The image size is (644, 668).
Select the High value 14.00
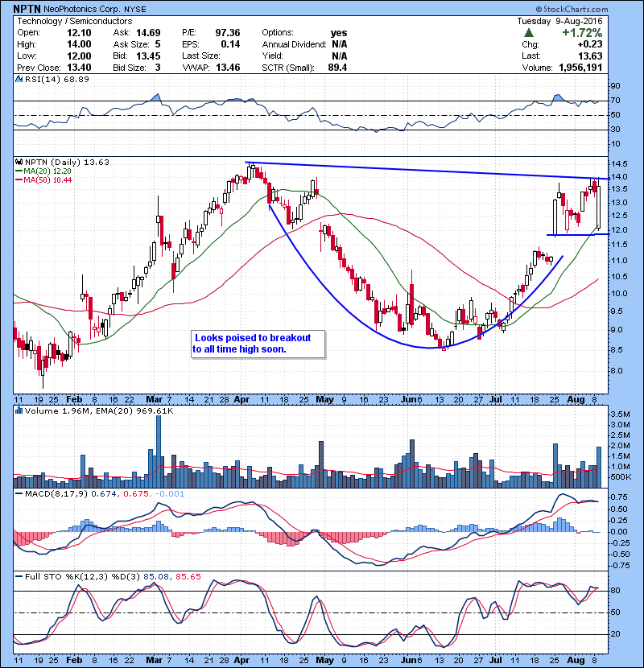(x=79, y=44)
